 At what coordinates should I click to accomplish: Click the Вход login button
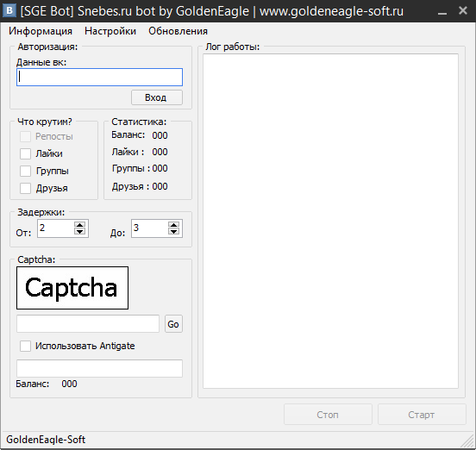click(x=157, y=97)
